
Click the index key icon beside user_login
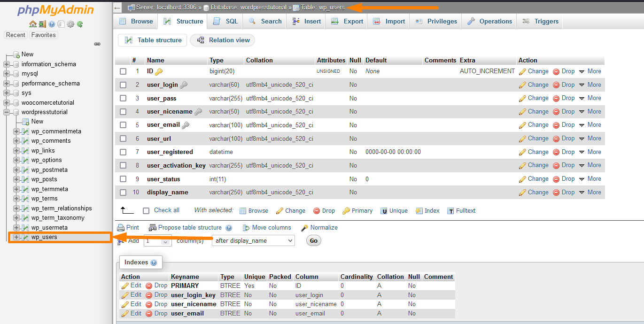coord(184,85)
